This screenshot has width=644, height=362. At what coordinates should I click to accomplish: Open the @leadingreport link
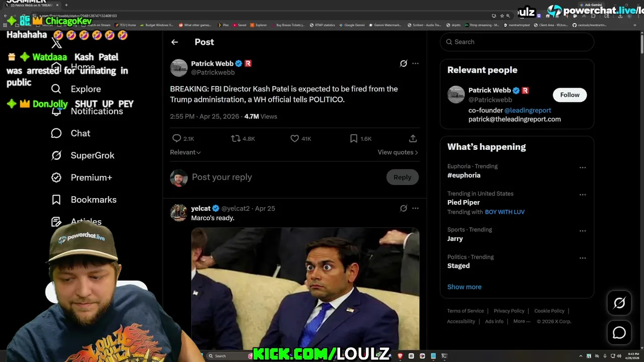[x=528, y=110]
